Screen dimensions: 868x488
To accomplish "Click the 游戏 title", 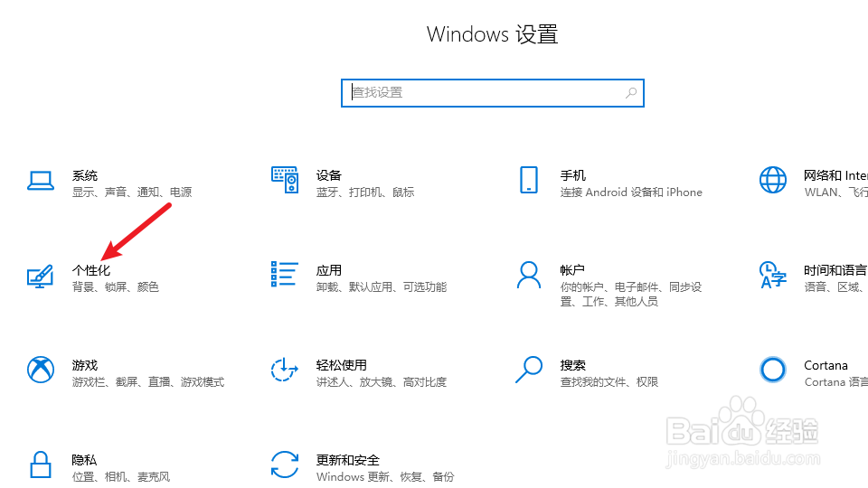I will [x=85, y=365].
